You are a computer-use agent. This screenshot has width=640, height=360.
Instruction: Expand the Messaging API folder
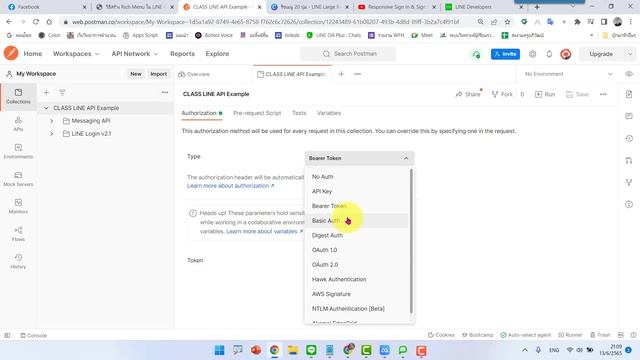52,121
